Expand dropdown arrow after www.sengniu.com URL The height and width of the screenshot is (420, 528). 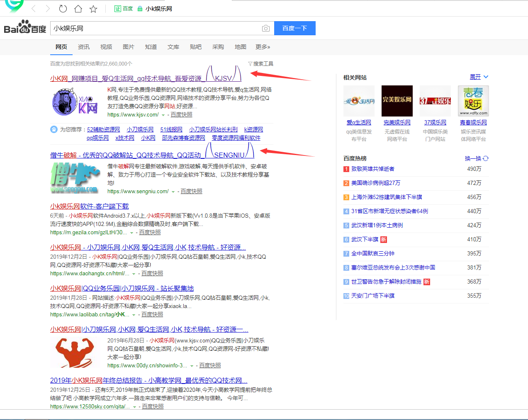click(173, 192)
